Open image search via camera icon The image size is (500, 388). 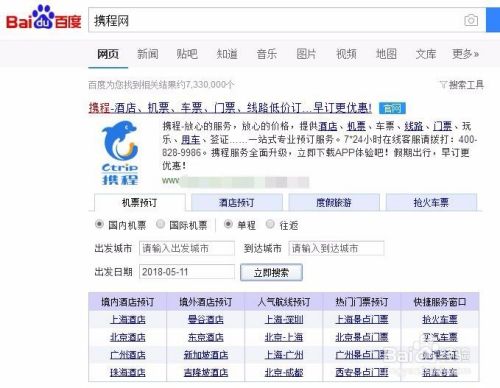click(x=471, y=20)
